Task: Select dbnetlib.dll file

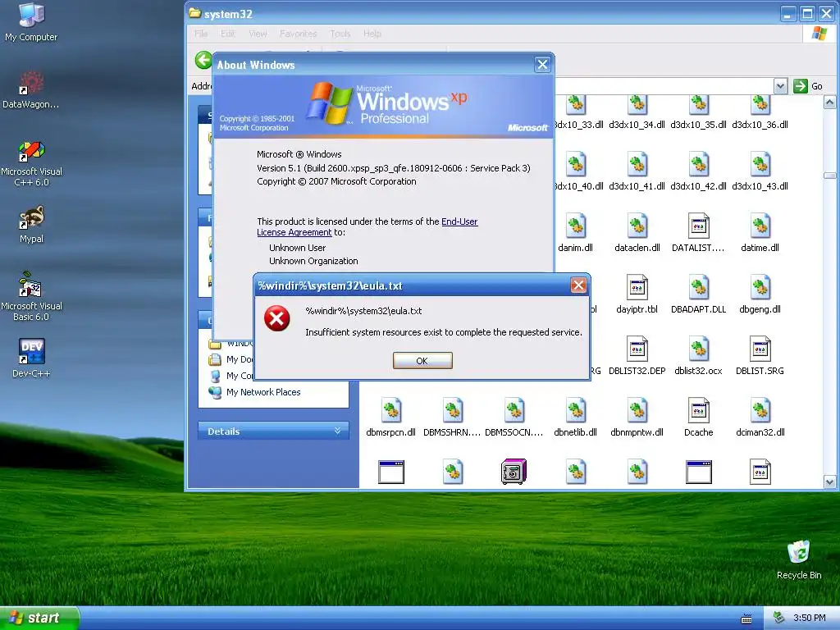Action: tap(575, 418)
